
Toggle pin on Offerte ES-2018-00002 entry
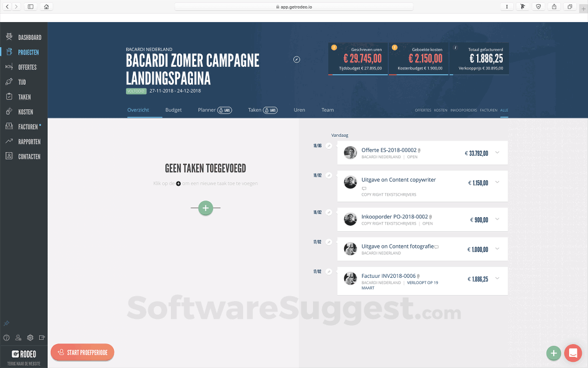329,146
